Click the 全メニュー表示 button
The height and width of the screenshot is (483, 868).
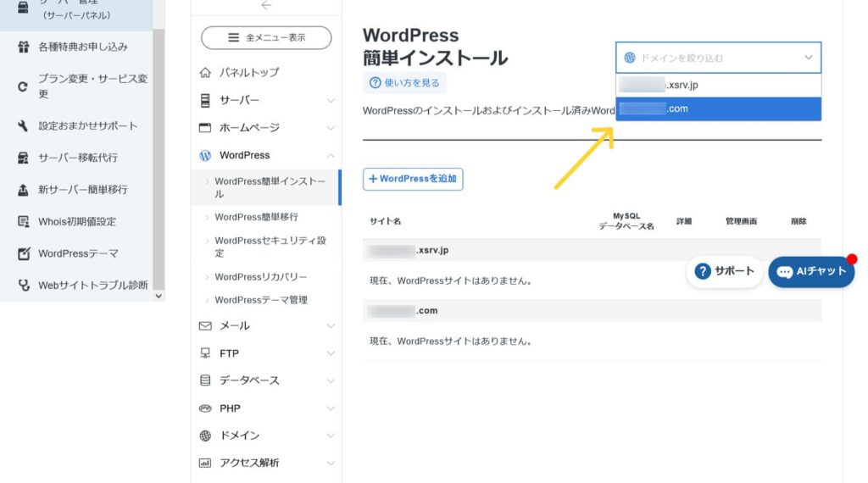coord(266,37)
